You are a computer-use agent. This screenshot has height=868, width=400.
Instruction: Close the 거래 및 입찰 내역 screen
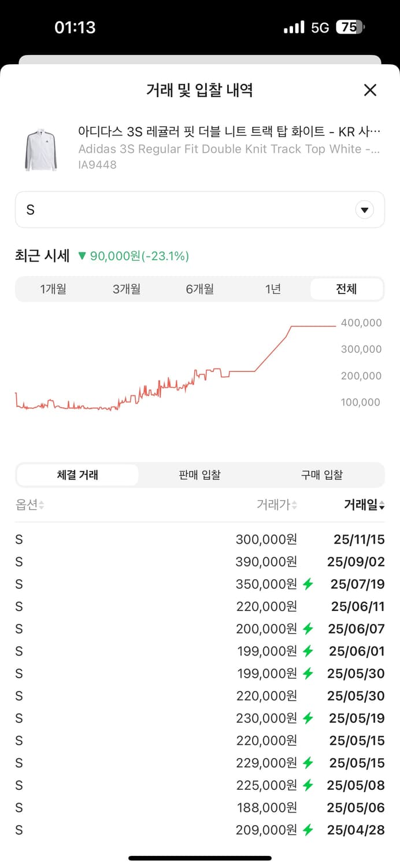coord(370,90)
